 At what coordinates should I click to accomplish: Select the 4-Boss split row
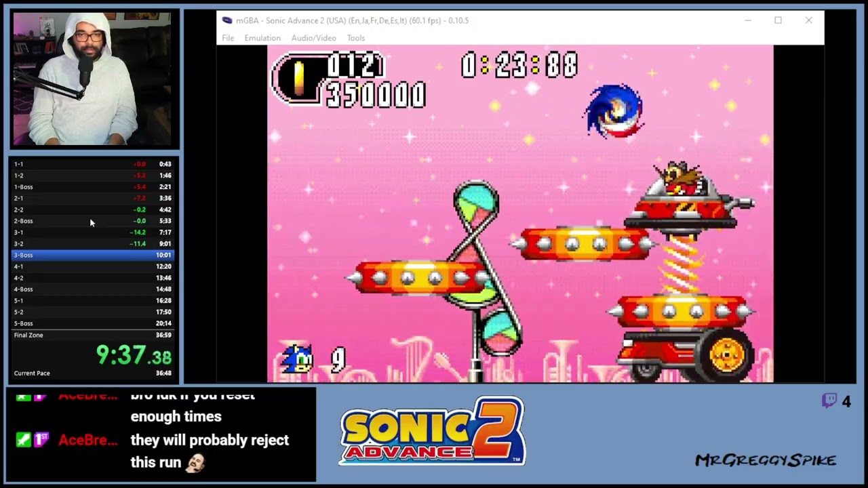click(x=93, y=289)
